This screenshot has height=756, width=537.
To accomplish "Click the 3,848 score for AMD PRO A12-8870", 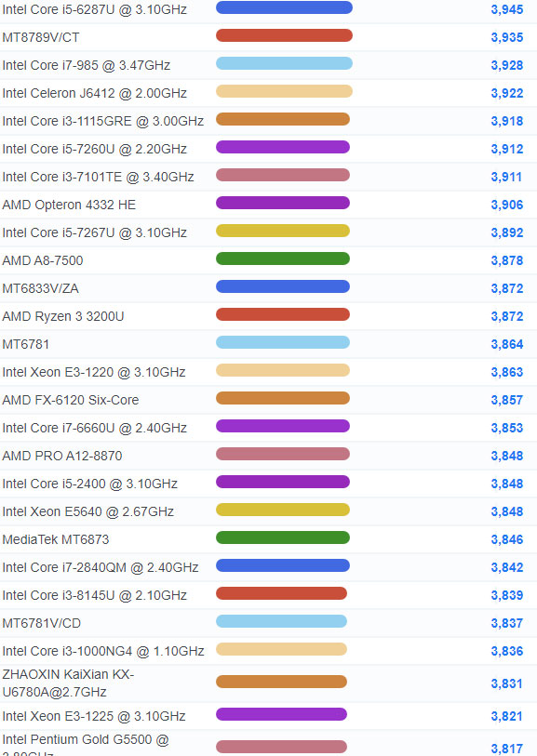I will (x=507, y=458).
